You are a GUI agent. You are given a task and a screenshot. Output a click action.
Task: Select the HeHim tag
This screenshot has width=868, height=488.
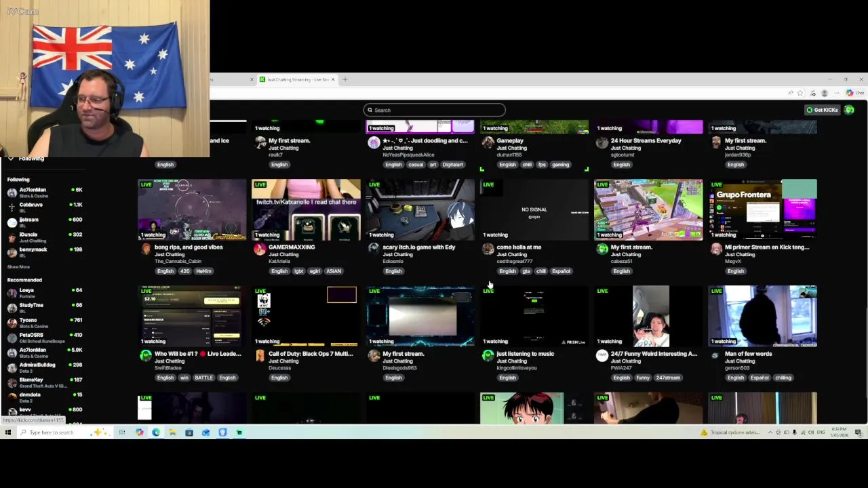(x=203, y=271)
